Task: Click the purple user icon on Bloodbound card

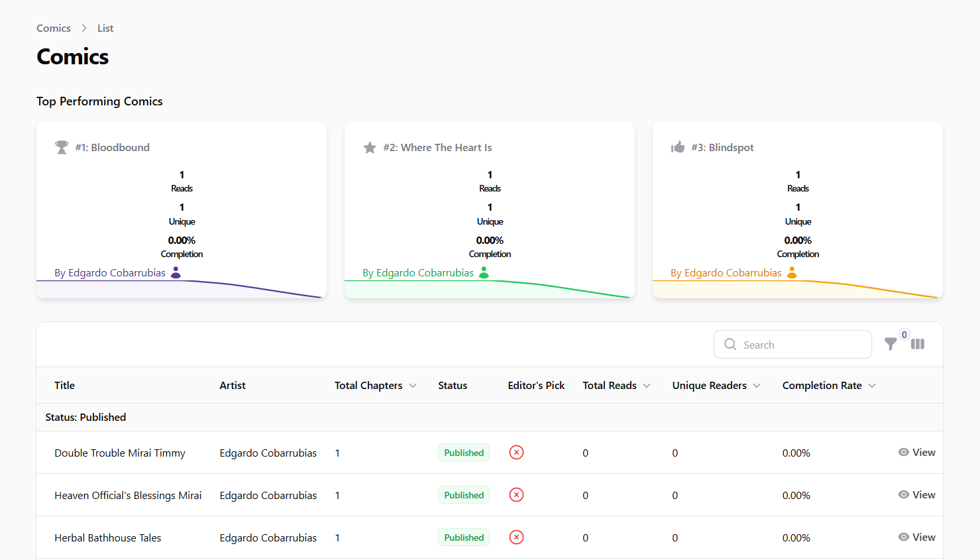Action: pos(176,272)
